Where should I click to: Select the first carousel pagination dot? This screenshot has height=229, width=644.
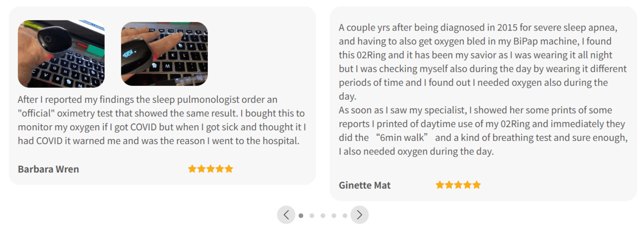(x=301, y=216)
